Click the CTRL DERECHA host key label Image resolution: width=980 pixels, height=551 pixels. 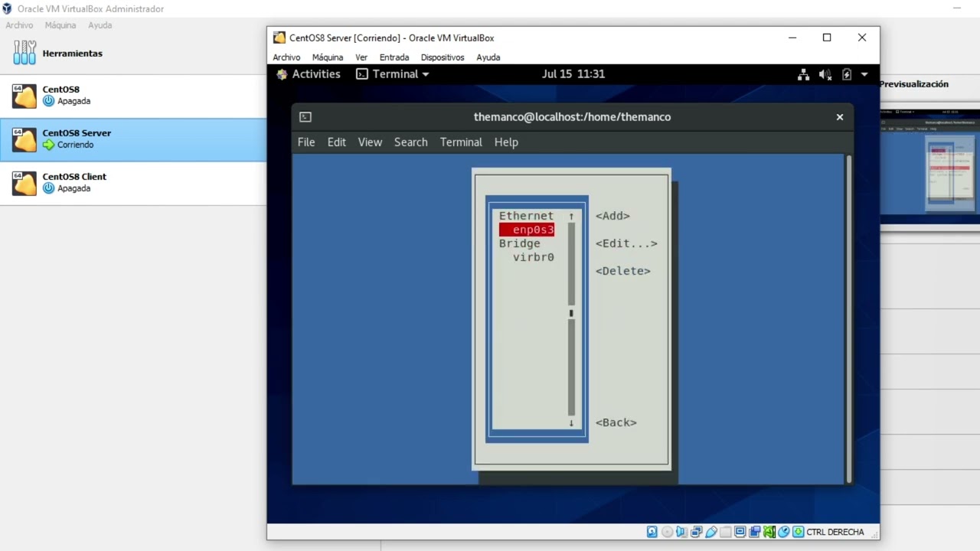(835, 532)
